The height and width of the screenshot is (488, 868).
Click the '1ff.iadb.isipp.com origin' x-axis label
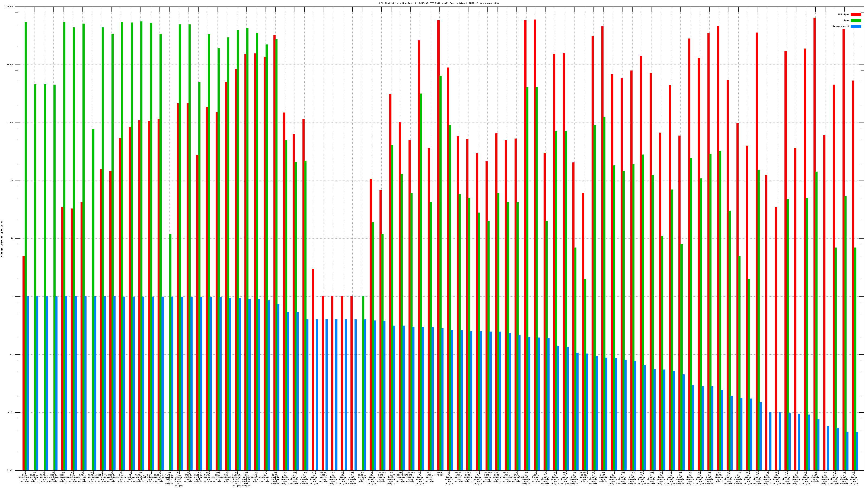pyautogui.click(x=429, y=477)
